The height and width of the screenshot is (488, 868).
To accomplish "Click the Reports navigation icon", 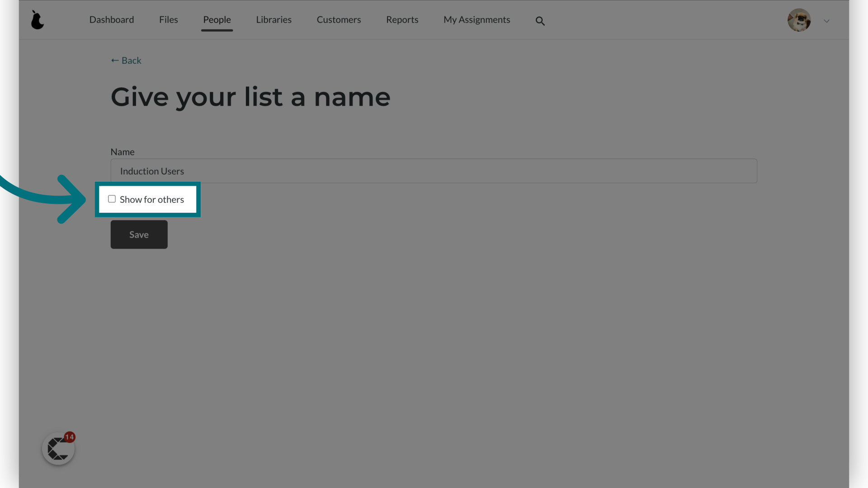I will pos(402,19).
